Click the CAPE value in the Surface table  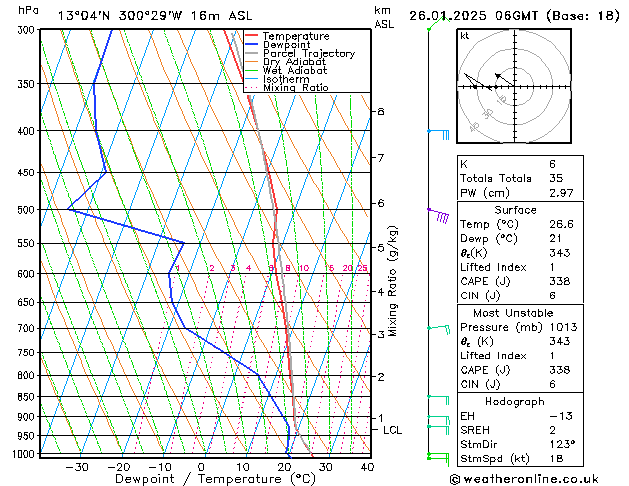(560, 281)
